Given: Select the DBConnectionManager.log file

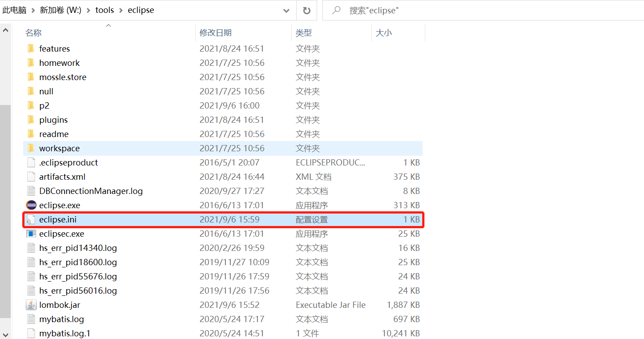Looking at the screenshot, I should tap(91, 191).
